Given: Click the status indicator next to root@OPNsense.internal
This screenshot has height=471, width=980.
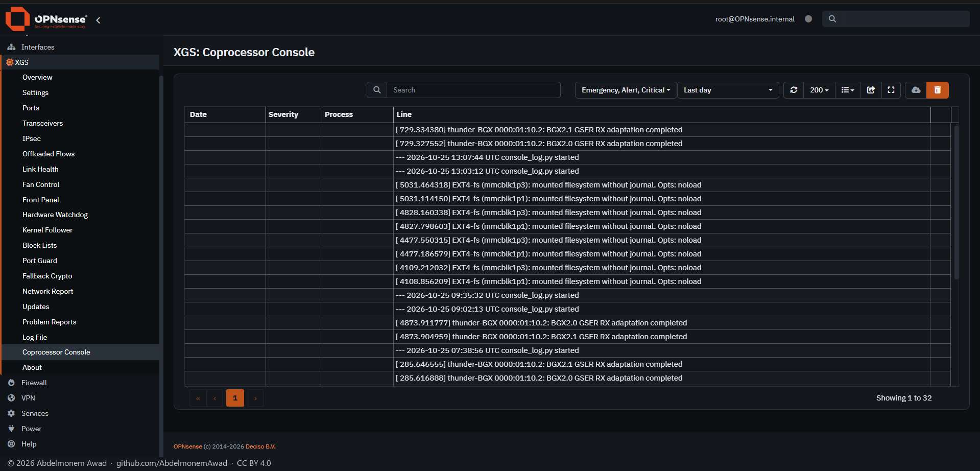Looking at the screenshot, I should [808, 19].
